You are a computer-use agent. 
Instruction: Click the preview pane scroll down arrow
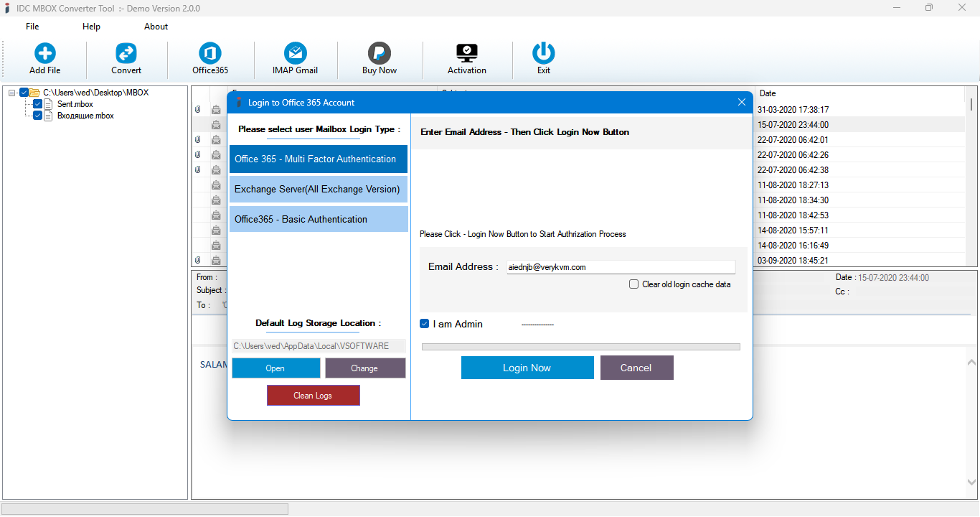[x=971, y=483]
